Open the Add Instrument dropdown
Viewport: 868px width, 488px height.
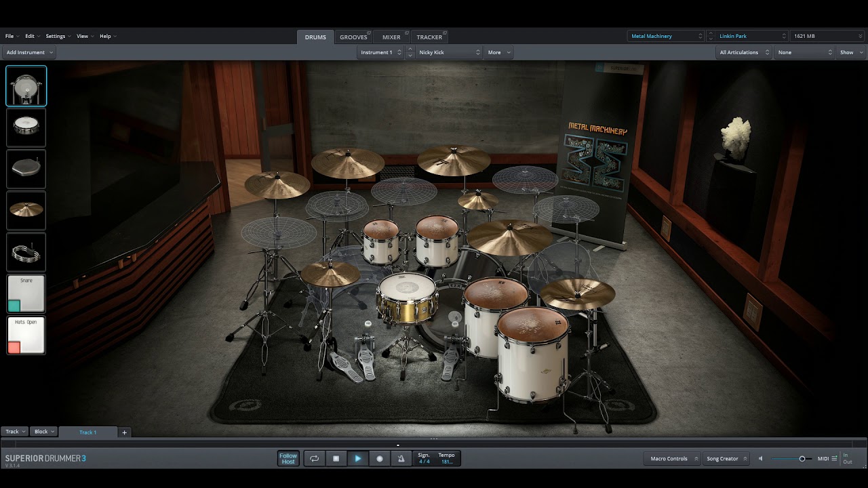pos(28,52)
